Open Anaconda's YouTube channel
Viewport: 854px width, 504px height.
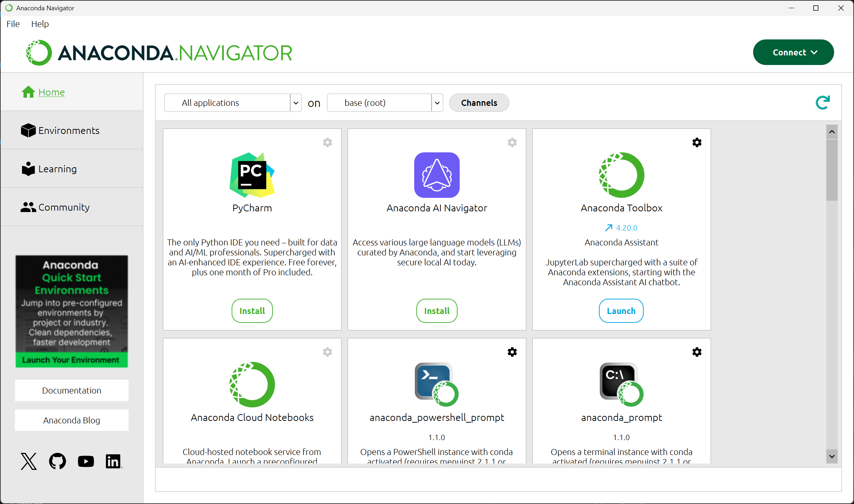coord(86,461)
